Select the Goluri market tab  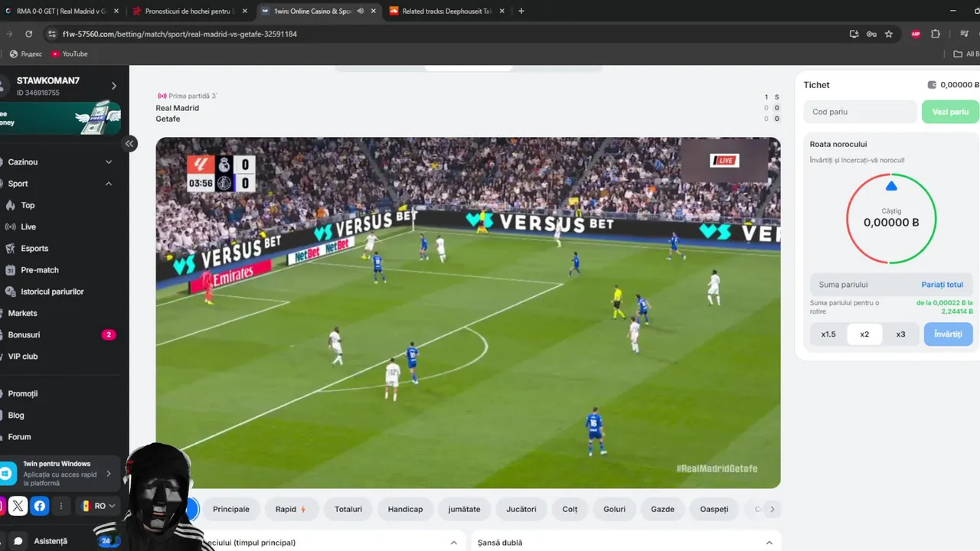pos(614,509)
